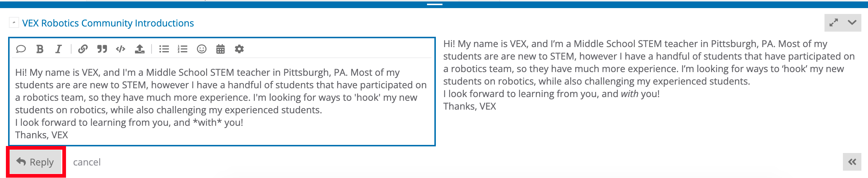The width and height of the screenshot is (868, 178).
Task: Open the VEX Robotics Community Introductions topic link
Action: 108,23
